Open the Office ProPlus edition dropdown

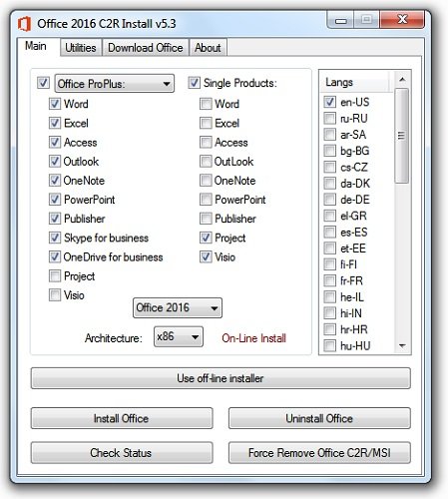click(115, 84)
